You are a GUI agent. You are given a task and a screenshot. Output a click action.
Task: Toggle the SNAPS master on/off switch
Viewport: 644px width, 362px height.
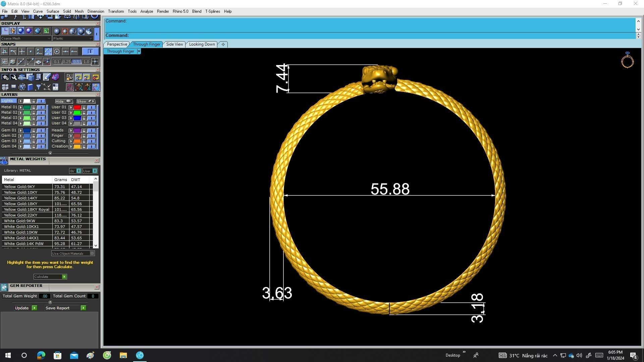[90, 52]
